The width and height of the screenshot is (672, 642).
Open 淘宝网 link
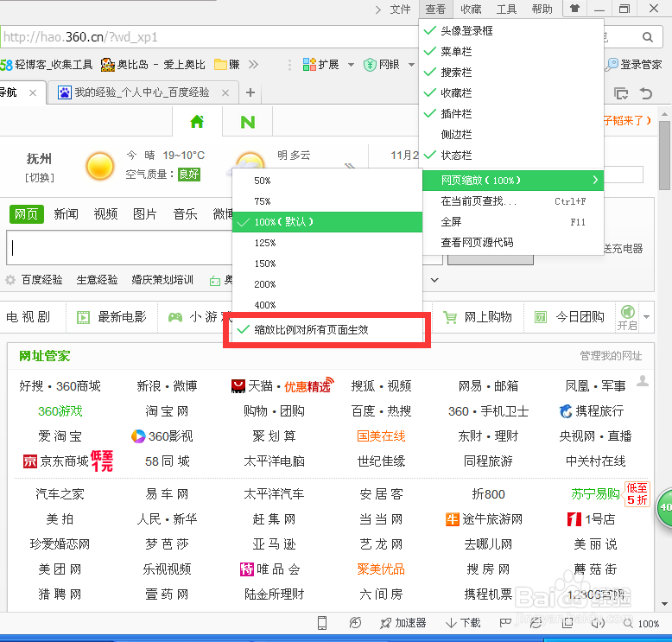click(167, 411)
